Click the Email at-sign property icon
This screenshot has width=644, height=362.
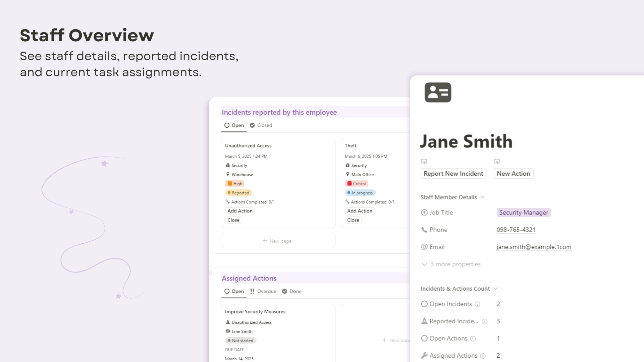pos(424,247)
